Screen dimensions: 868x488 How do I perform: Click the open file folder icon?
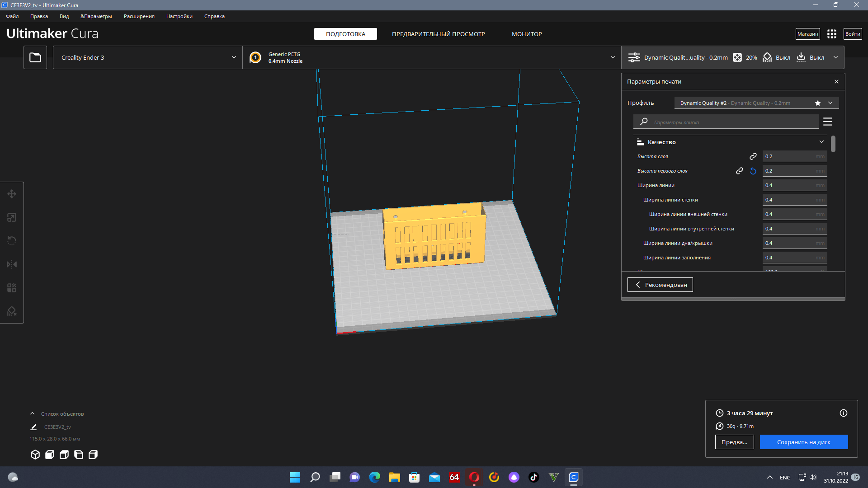pyautogui.click(x=35, y=57)
